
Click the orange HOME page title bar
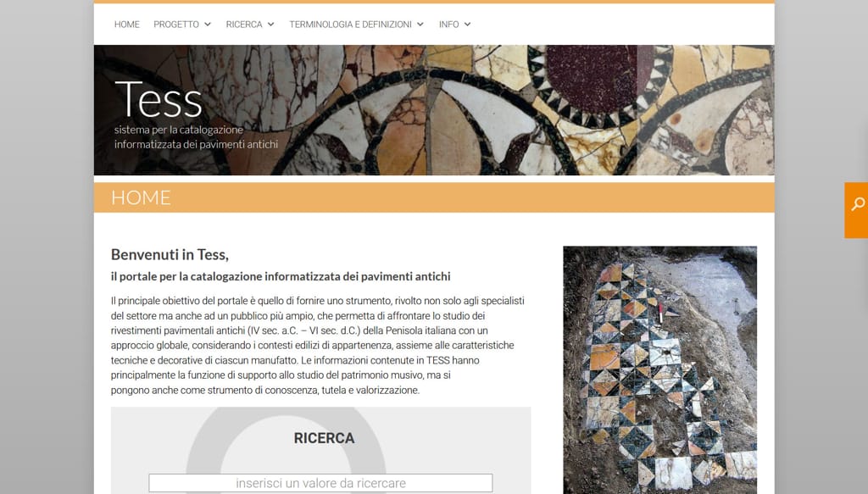click(x=434, y=197)
